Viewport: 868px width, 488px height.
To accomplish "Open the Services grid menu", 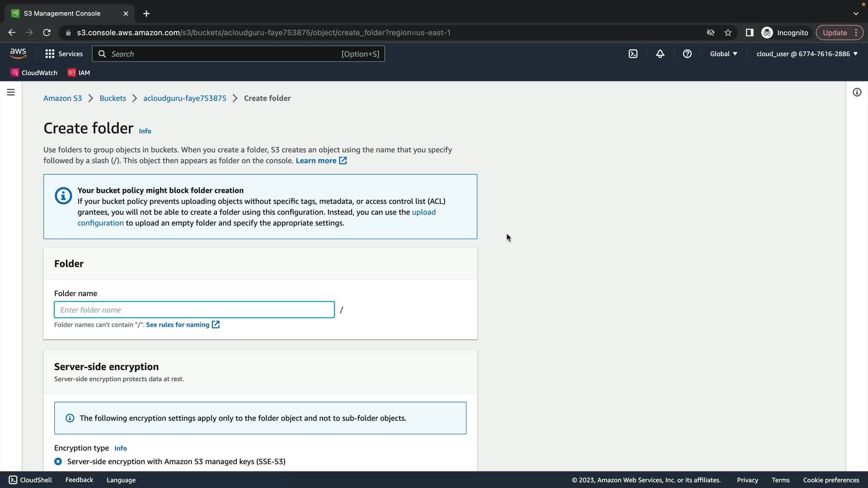I will [64, 54].
